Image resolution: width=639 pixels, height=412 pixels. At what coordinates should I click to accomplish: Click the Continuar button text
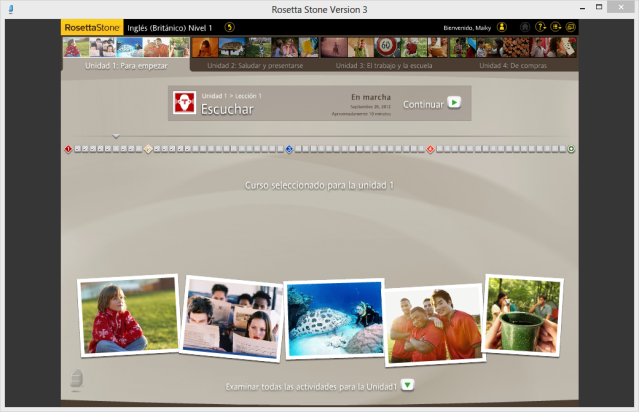pos(422,103)
